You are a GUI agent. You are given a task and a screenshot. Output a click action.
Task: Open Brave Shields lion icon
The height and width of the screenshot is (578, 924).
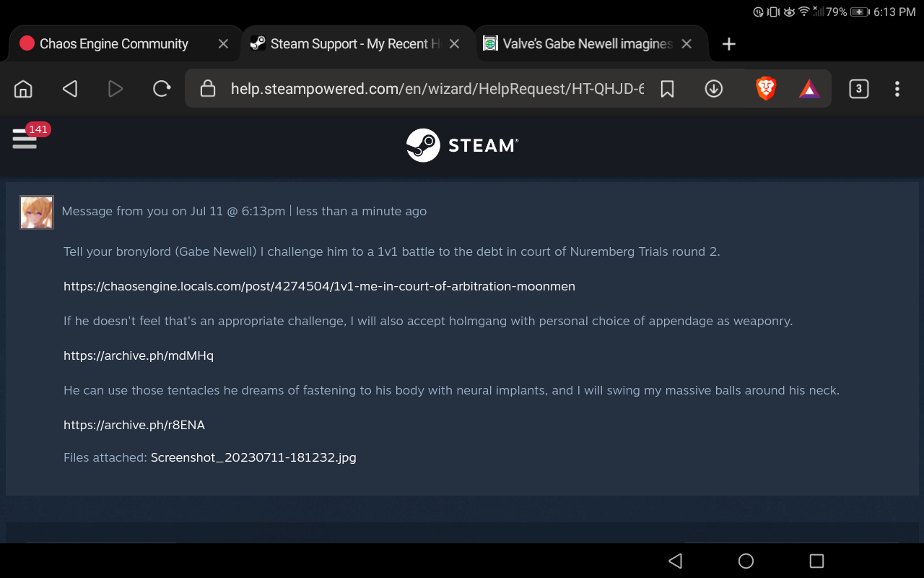(766, 89)
